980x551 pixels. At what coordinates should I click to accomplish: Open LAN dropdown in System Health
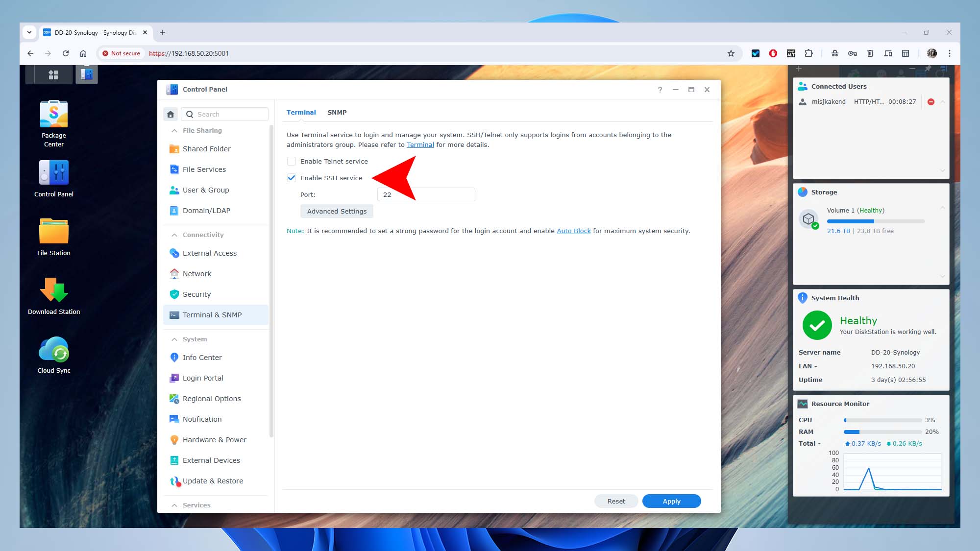pos(808,366)
